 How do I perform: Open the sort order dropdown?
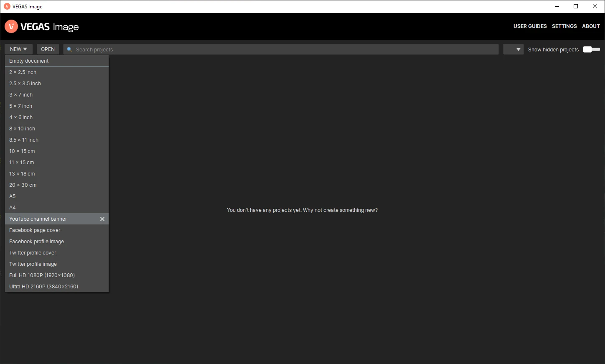point(513,49)
